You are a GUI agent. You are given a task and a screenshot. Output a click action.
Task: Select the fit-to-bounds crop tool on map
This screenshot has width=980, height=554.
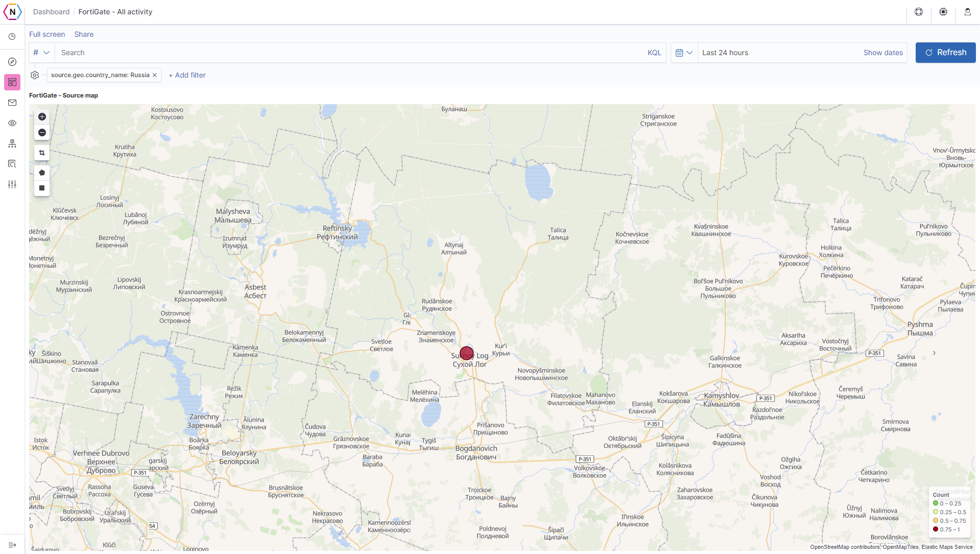point(42,153)
